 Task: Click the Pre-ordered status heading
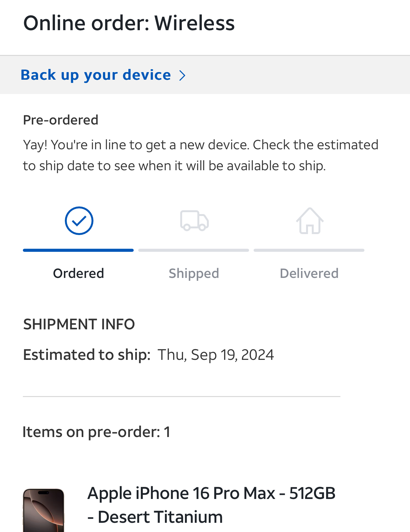point(61,120)
